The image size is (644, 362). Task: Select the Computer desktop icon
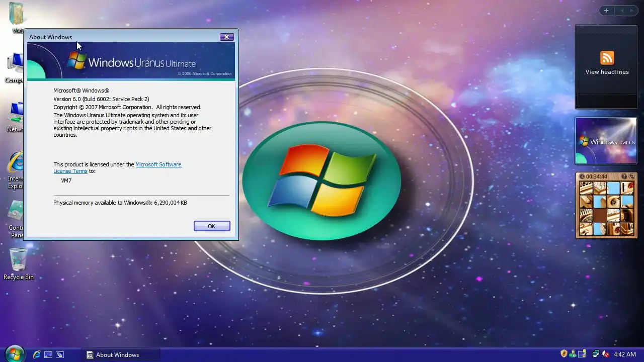pyautogui.click(x=15, y=68)
